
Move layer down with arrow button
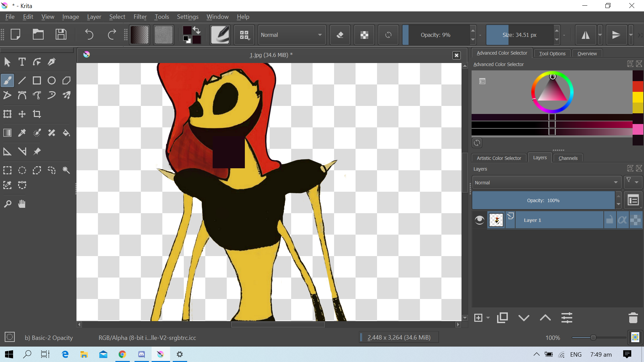pyautogui.click(x=524, y=318)
